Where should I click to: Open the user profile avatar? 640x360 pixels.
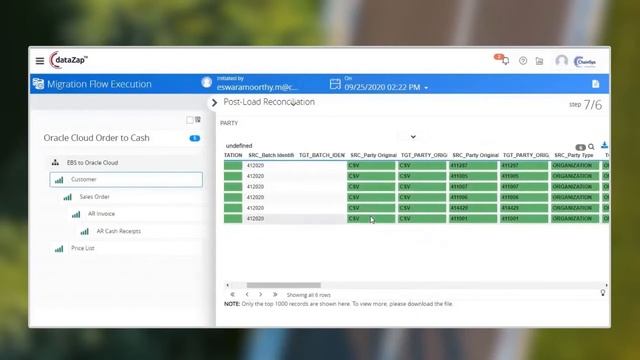coord(562,61)
